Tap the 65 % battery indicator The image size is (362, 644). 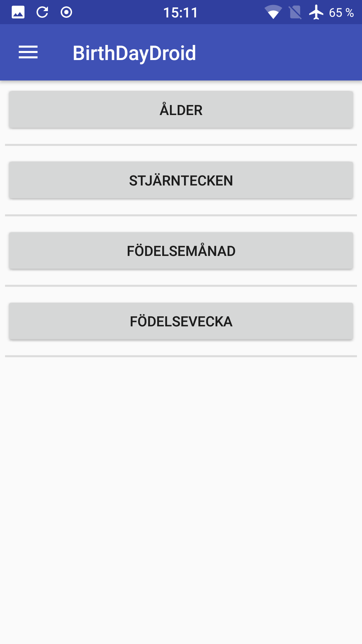[x=341, y=13]
